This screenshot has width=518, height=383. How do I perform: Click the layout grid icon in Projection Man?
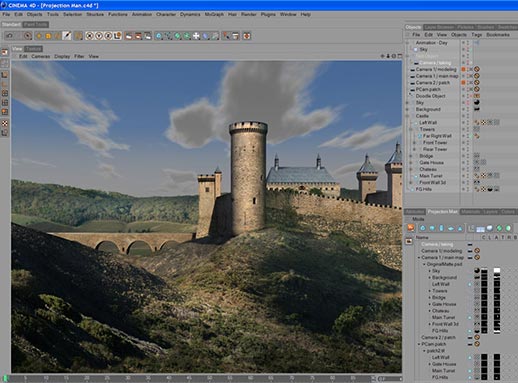(480, 229)
